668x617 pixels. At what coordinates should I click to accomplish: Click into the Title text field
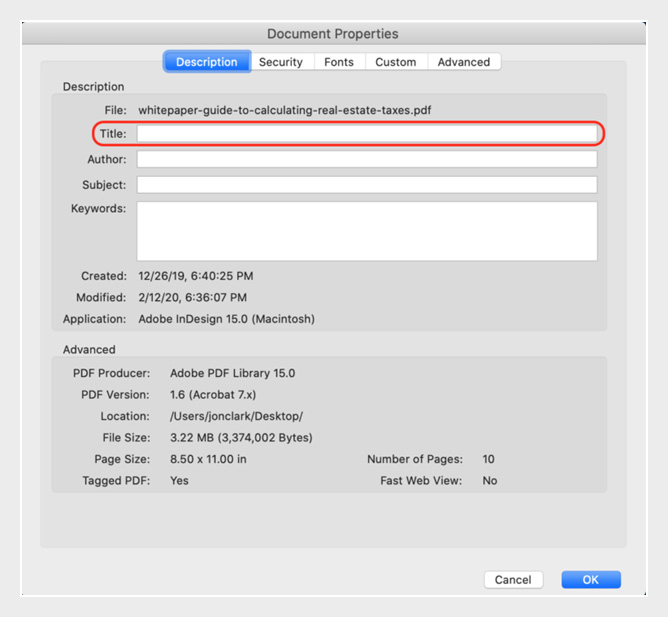366,134
